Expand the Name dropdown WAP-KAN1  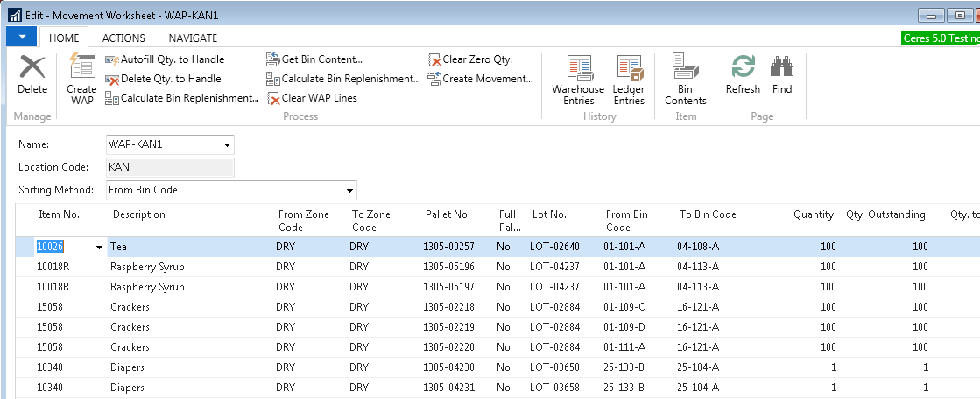coord(227,144)
